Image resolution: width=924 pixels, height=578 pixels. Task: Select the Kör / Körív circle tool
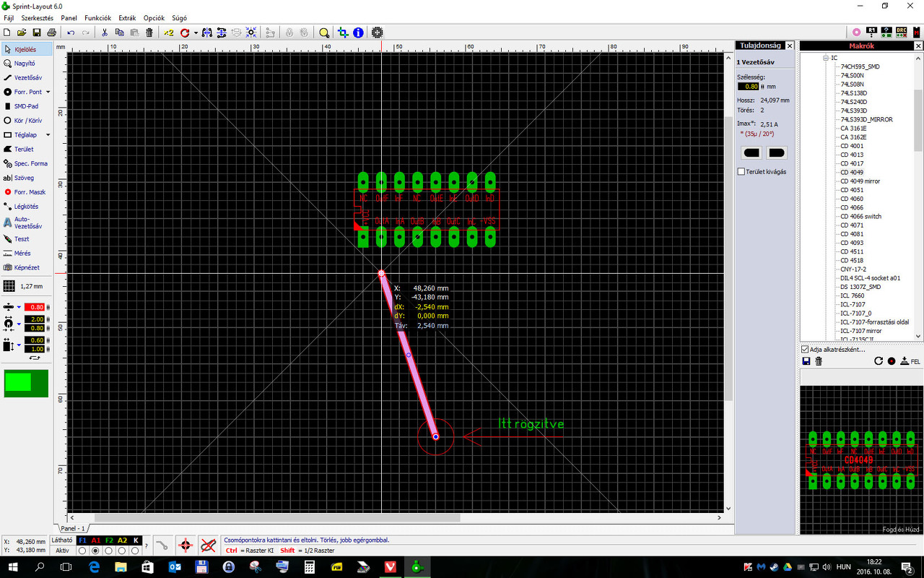(27, 121)
